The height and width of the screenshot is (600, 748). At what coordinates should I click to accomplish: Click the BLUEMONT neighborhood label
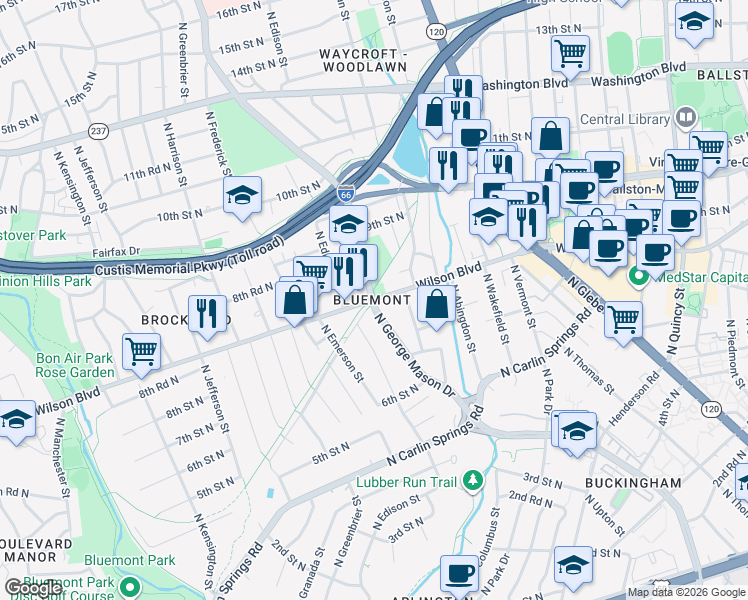(x=372, y=300)
